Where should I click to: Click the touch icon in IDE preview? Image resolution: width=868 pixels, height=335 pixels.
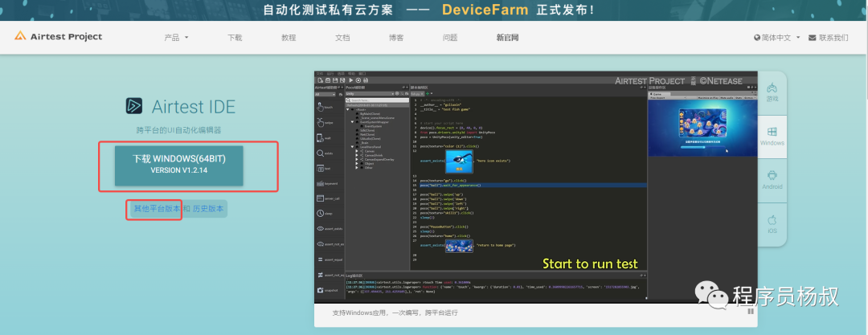(x=321, y=107)
